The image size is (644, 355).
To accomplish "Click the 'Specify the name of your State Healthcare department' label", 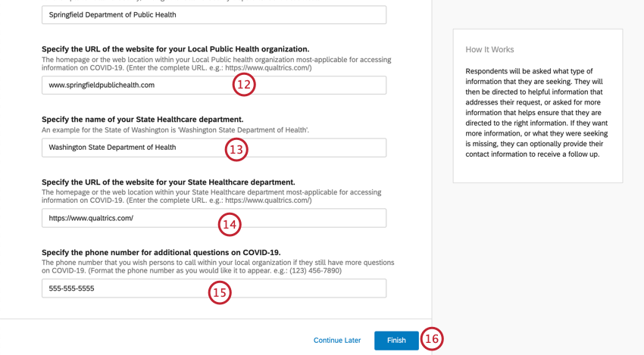I will (x=142, y=120).
